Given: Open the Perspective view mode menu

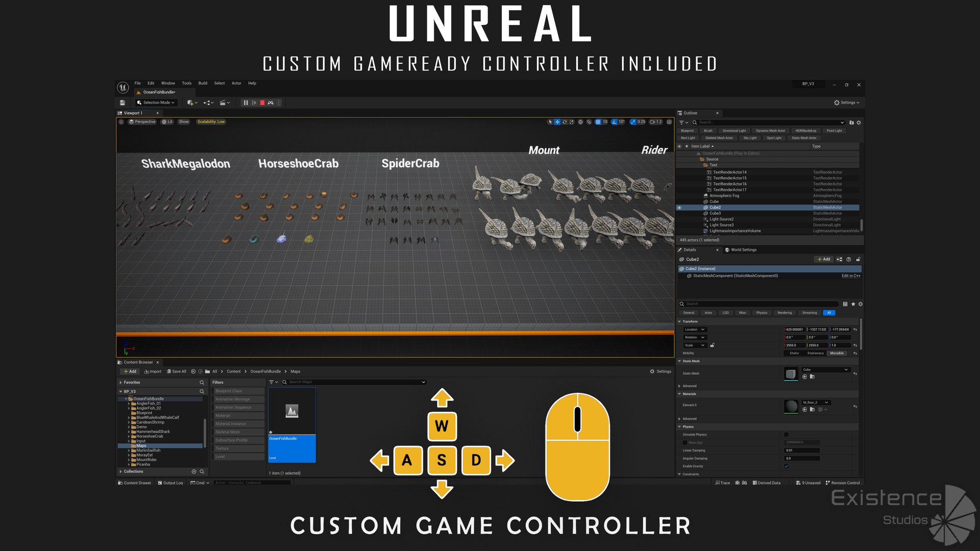Looking at the screenshot, I should [142, 122].
